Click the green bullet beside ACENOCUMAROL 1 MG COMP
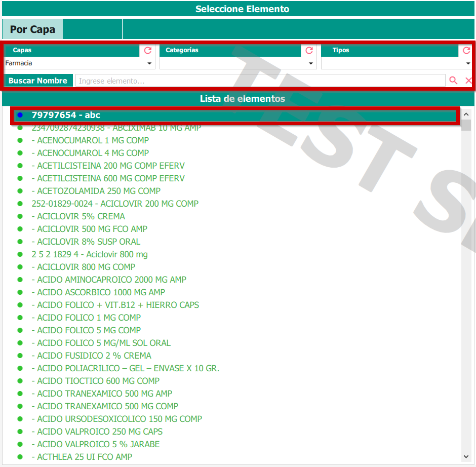The height and width of the screenshot is (467, 476). click(x=20, y=140)
